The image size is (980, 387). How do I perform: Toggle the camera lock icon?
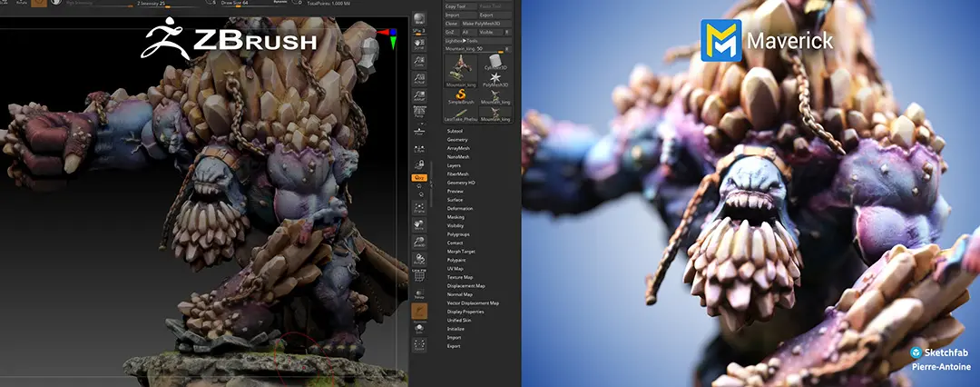pyautogui.click(x=419, y=164)
